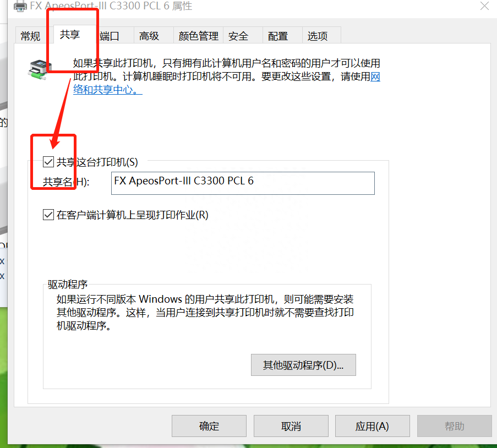Open the 选项 tab

point(318,36)
